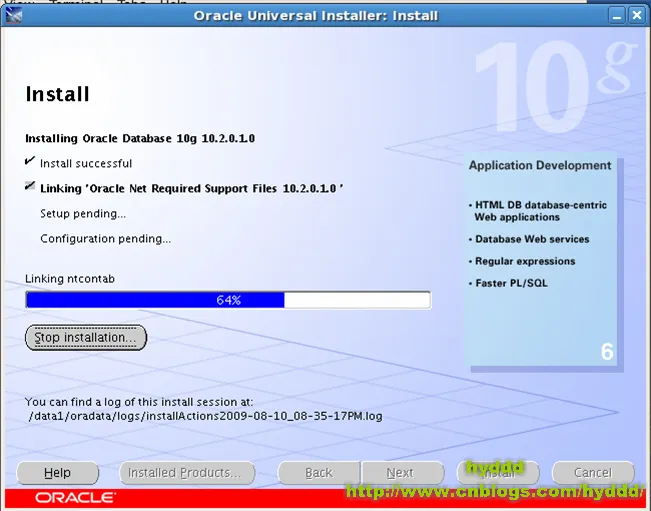Click the Oracle Universal Installer title bar
The width and height of the screenshot is (651, 511).
pos(316,16)
